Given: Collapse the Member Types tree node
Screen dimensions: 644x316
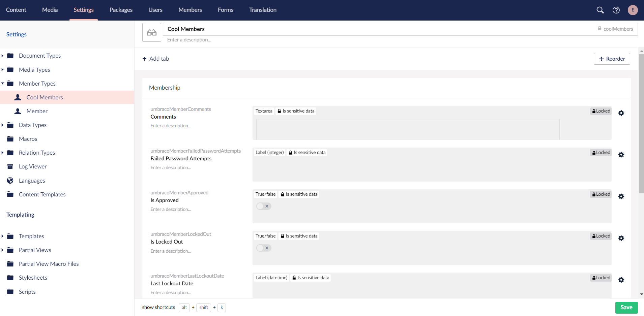Looking at the screenshot, I should click(2, 83).
